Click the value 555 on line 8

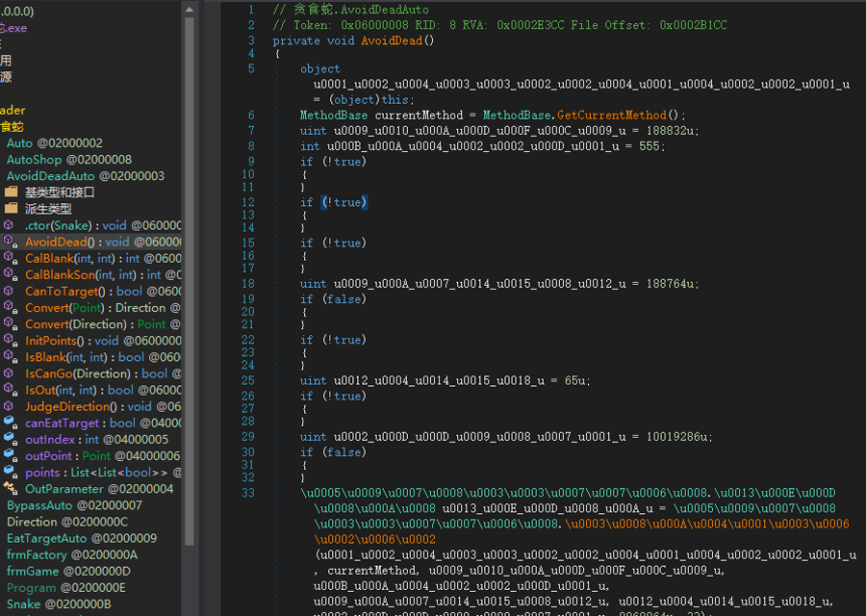point(649,146)
